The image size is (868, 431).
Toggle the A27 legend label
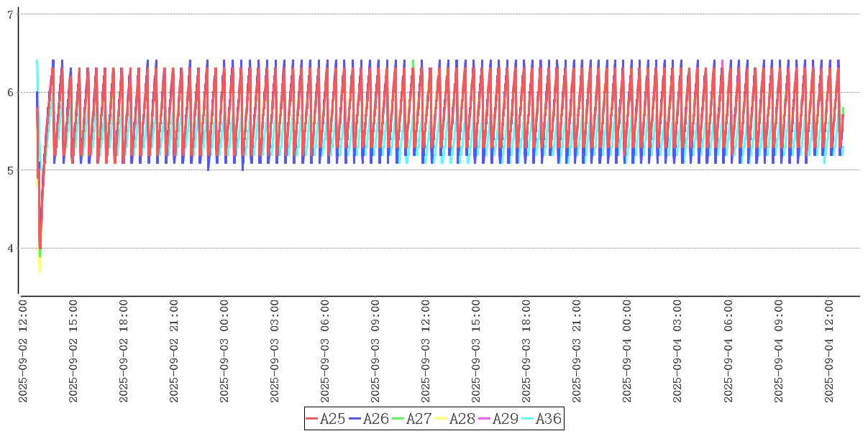click(x=419, y=419)
